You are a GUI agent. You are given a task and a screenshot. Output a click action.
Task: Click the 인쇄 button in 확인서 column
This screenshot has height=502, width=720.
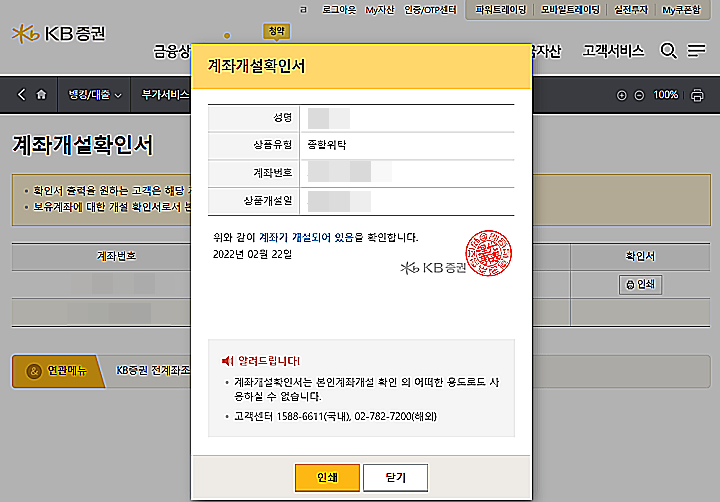tap(641, 285)
